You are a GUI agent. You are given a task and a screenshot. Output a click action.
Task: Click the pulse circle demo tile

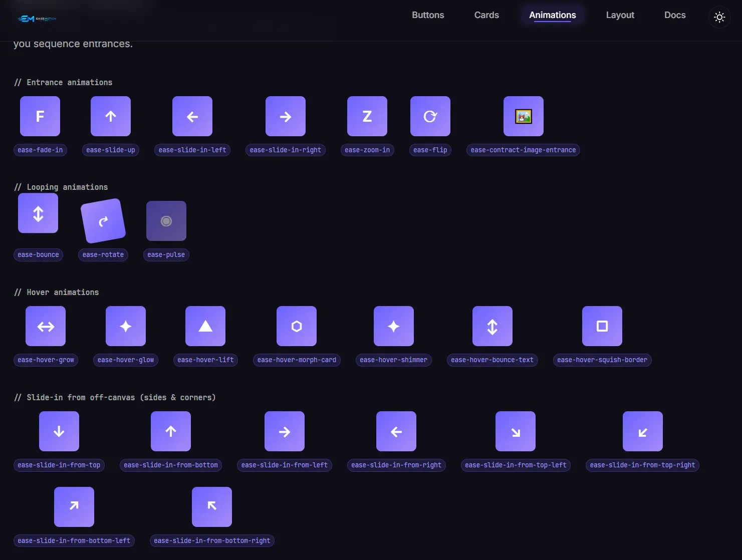(x=166, y=221)
